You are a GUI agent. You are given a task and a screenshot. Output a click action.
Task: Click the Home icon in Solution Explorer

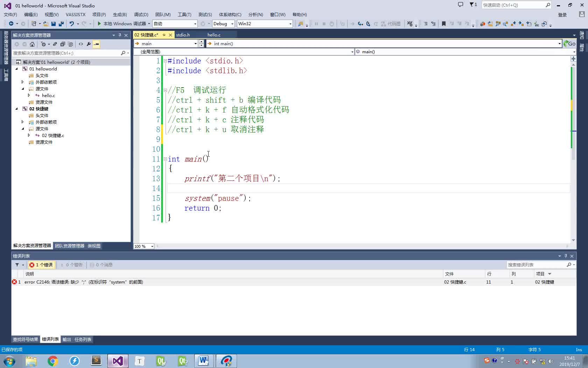point(32,44)
